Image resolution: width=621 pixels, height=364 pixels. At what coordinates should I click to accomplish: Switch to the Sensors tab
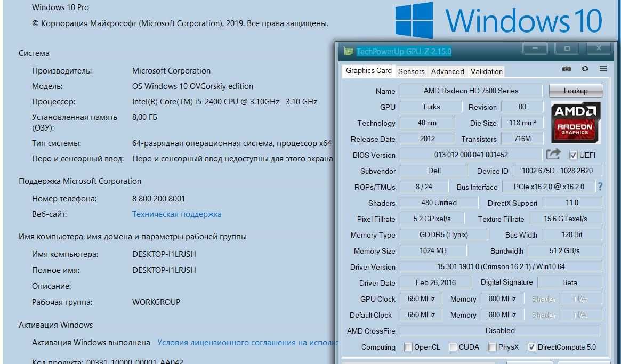tap(411, 72)
